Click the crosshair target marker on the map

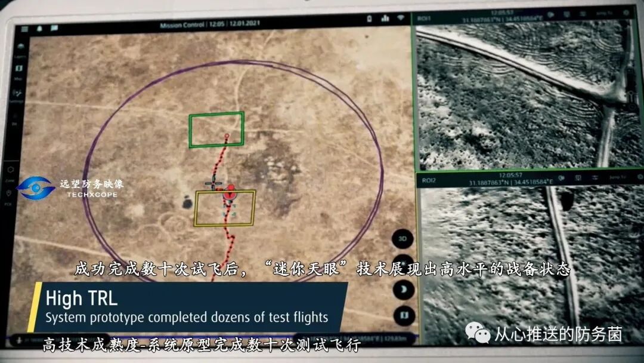pos(213,183)
